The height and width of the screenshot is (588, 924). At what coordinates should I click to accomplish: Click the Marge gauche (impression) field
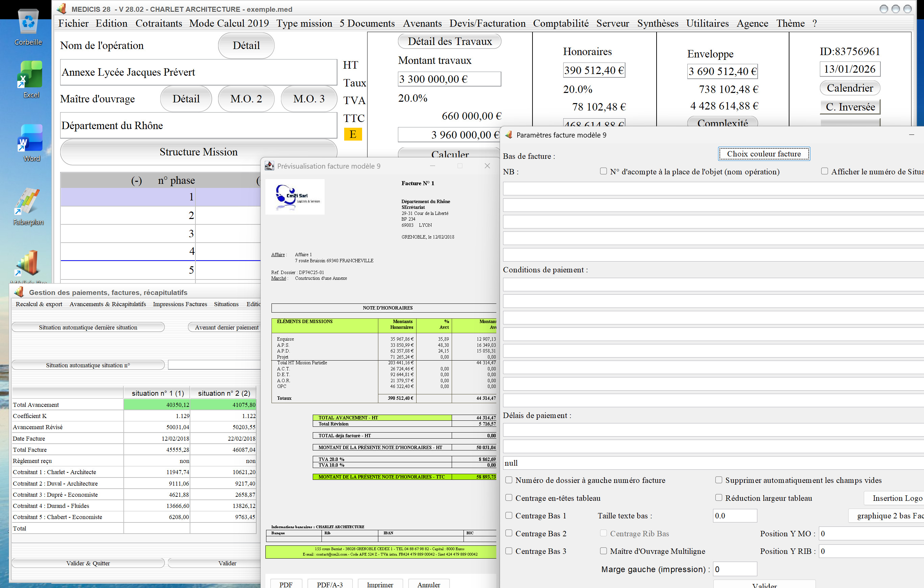[734, 569]
